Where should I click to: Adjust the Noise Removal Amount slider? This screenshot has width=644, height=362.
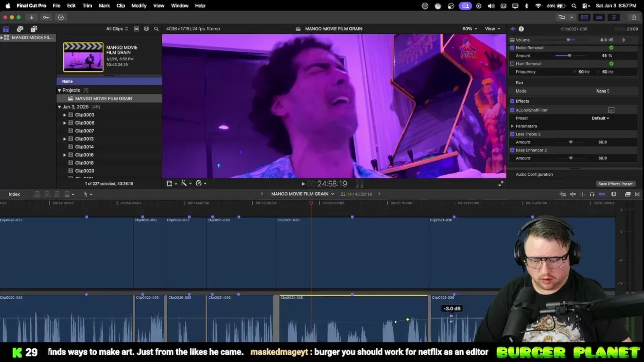tap(569, 56)
